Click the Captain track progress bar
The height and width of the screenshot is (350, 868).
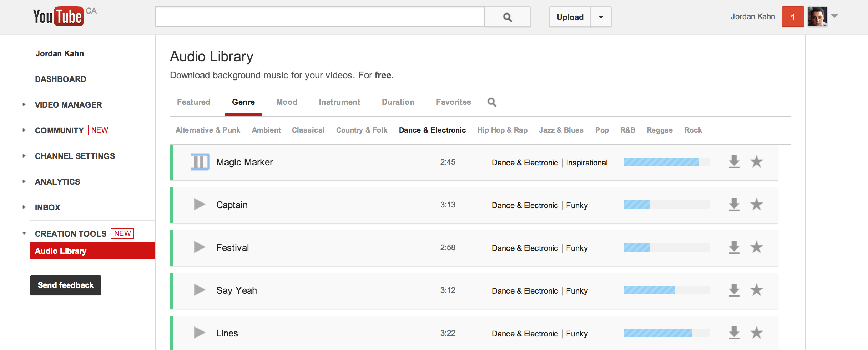coord(666,205)
